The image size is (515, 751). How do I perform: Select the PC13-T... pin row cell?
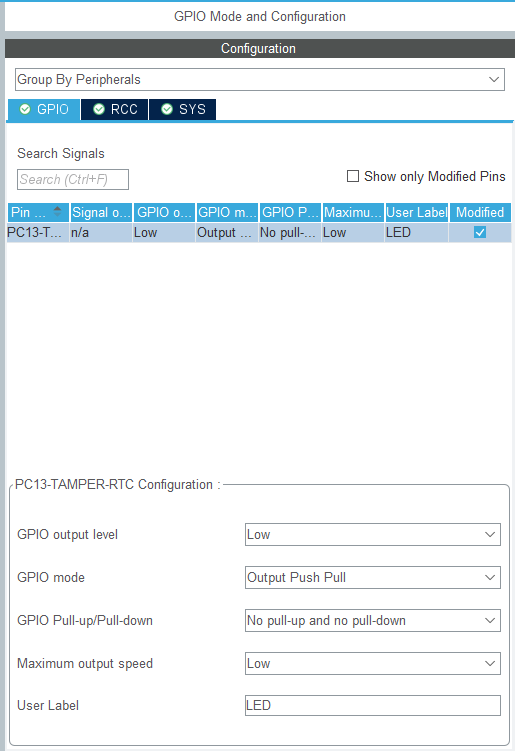[38, 233]
